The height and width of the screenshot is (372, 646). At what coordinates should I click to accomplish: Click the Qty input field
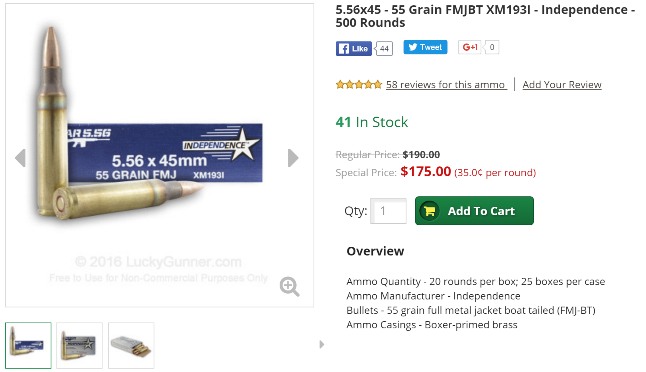389,211
